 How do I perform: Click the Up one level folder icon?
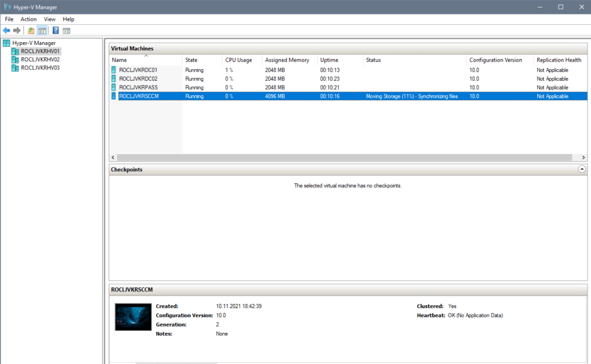31,31
